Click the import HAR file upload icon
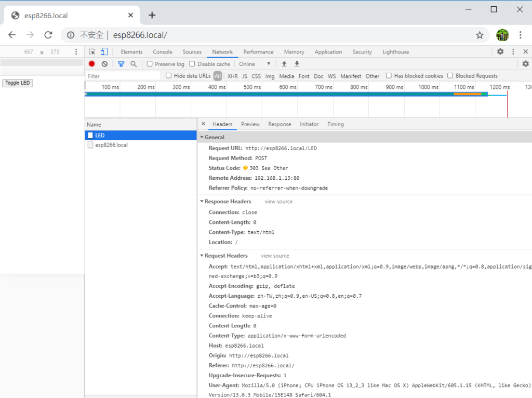This screenshot has width=532, height=398. coord(284,64)
